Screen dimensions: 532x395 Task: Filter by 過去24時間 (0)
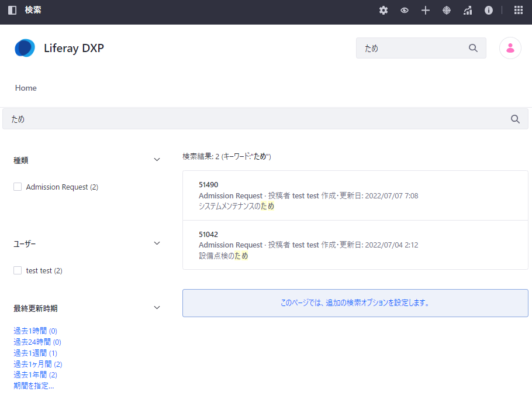click(37, 342)
